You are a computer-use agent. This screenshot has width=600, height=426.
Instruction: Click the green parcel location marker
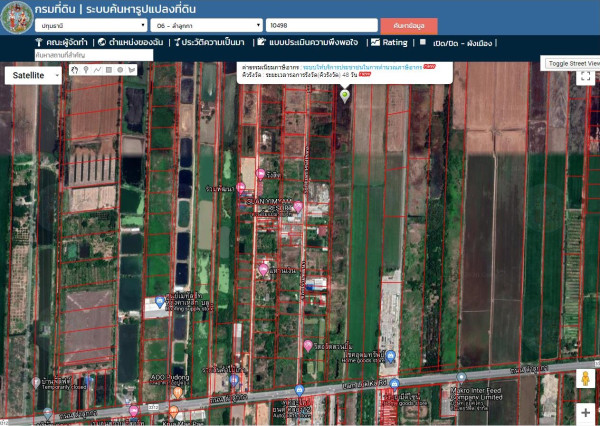pos(345,95)
